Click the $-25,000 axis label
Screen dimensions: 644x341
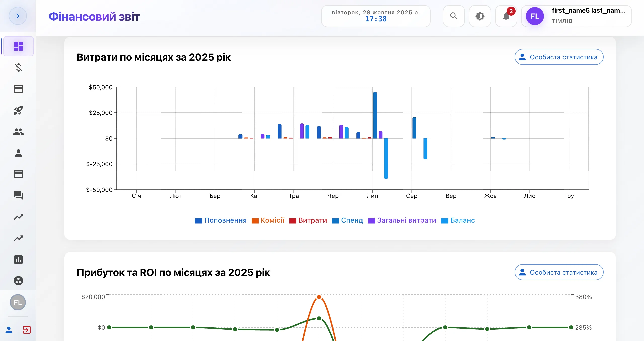click(x=99, y=164)
